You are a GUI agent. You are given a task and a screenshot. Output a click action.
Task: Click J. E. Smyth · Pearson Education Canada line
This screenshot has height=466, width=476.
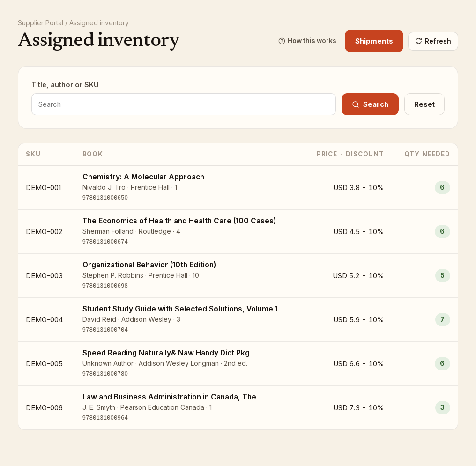pyautogui.click(x=147, y=407)
